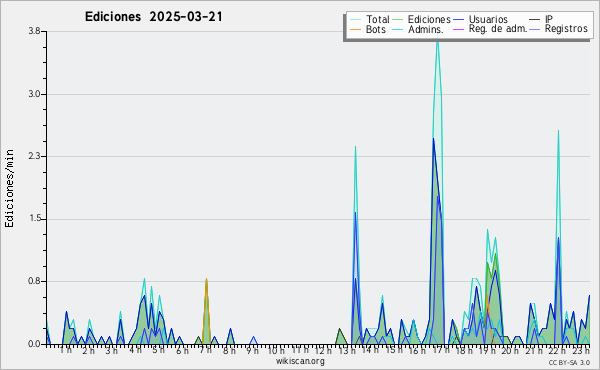This screenshot has height=370, width=600.
Task: Click the '7 h' x-axis label
Action: click(205, 350)
